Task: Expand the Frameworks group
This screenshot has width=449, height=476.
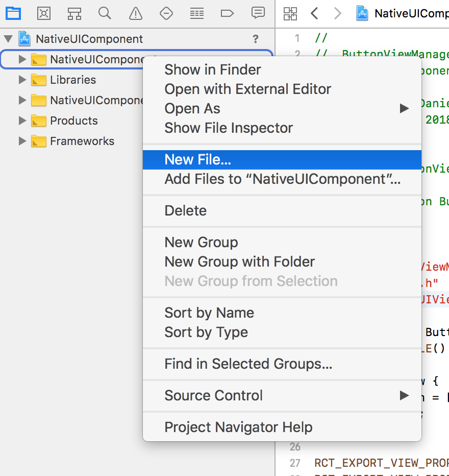Action: [x=22, y=141]
